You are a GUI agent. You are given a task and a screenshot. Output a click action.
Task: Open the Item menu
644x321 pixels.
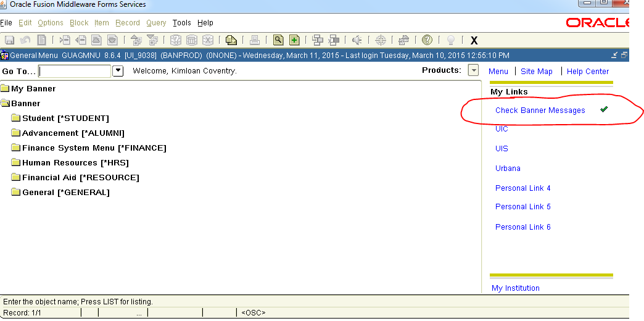pyautogui.click(x=101, y=23)
